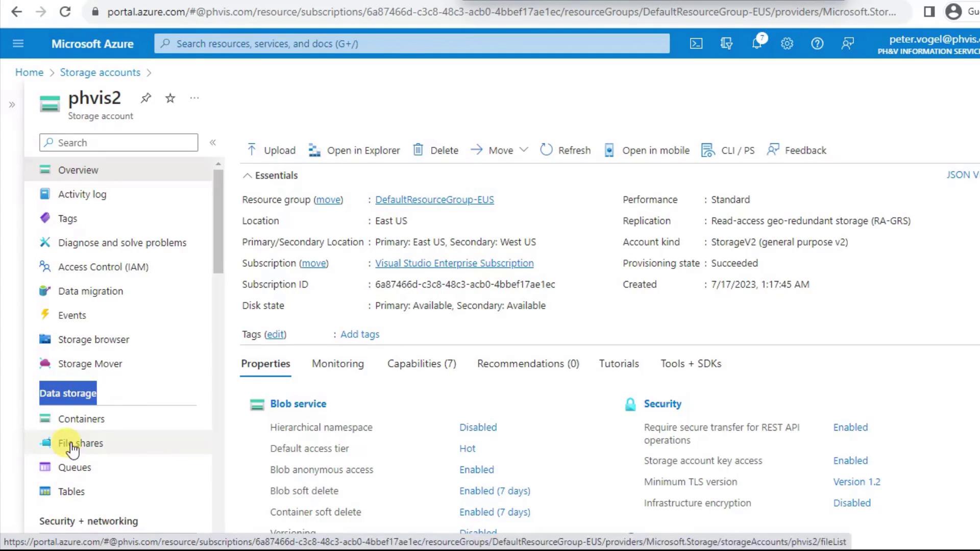The image size is (980, 551).
Task: Mark phvis2 as favorite with the star
Action: pos(170,98)
